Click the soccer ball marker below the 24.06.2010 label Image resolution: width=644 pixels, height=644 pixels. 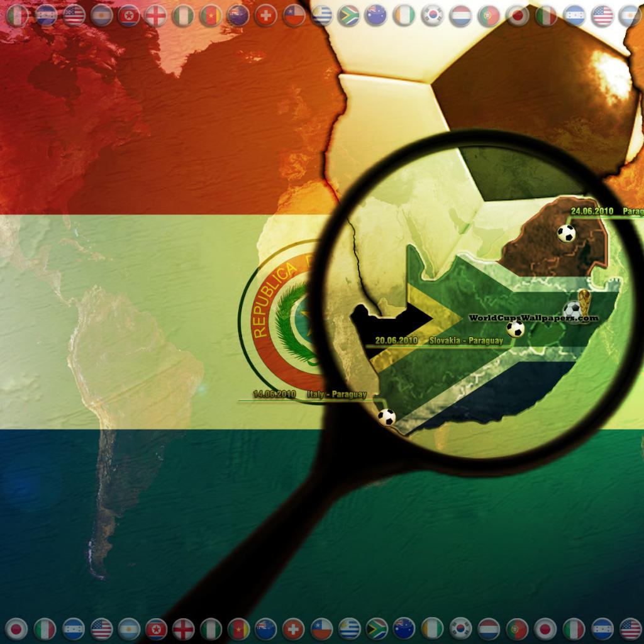point(566,233)
